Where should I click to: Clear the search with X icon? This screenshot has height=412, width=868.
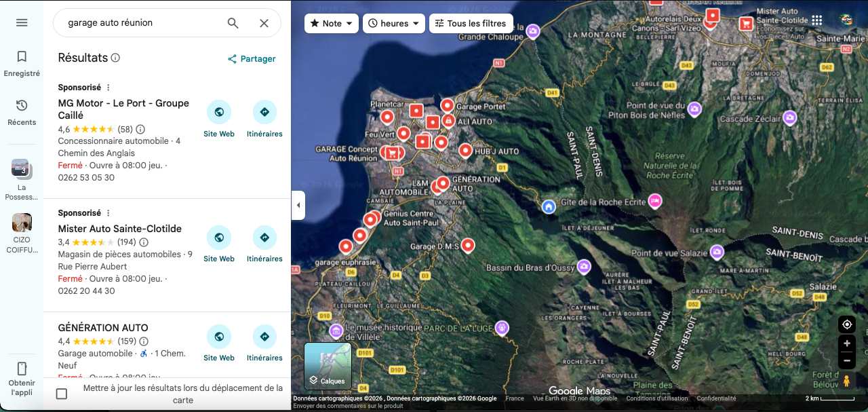point(264,23)
